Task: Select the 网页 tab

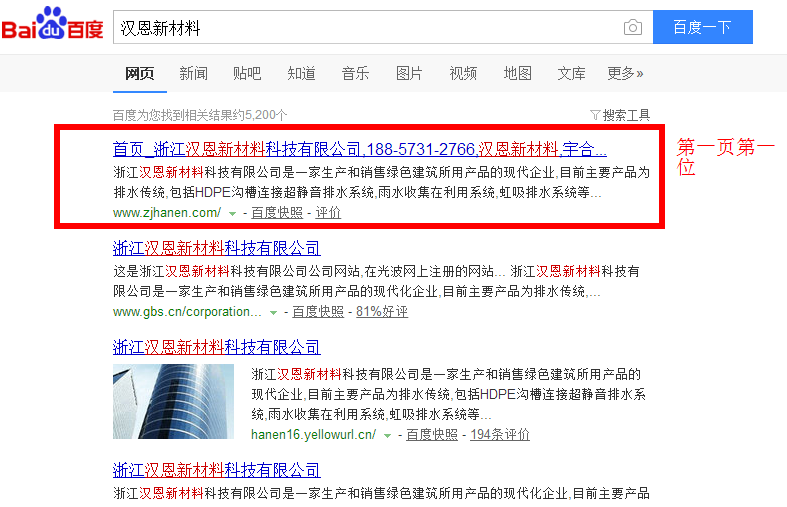Action: (140, 73)
